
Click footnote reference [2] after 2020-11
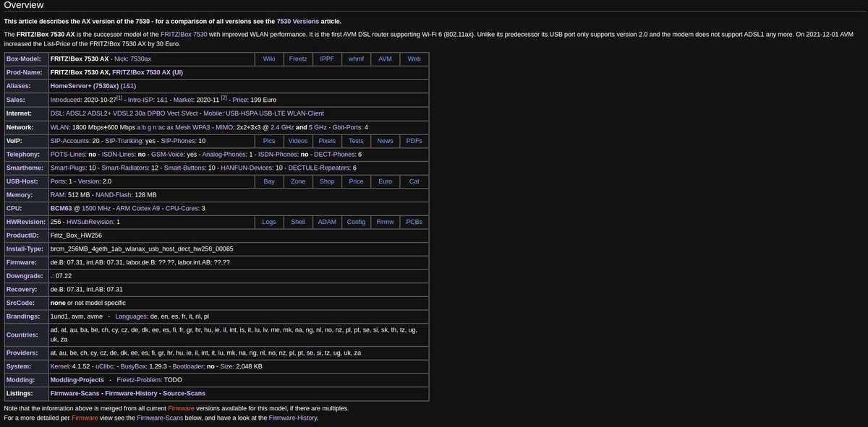pyautogui.click(x=224, y=98)
